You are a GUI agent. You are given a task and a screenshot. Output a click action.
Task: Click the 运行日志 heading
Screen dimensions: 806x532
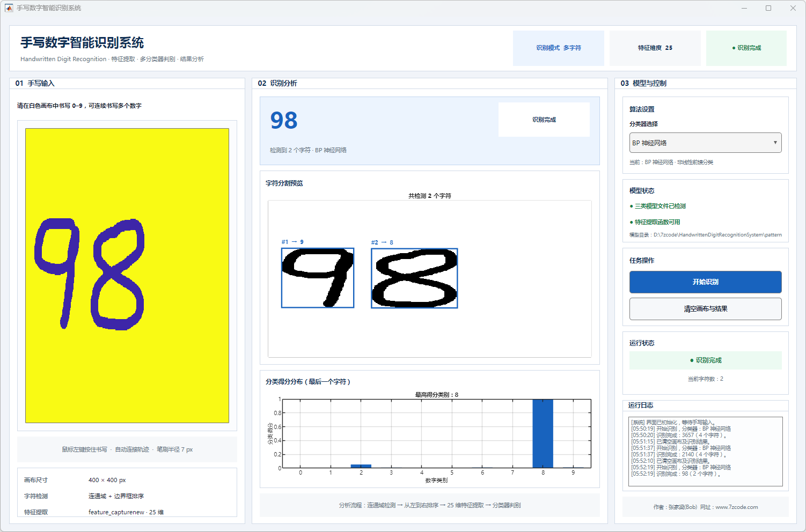(641, 405)
